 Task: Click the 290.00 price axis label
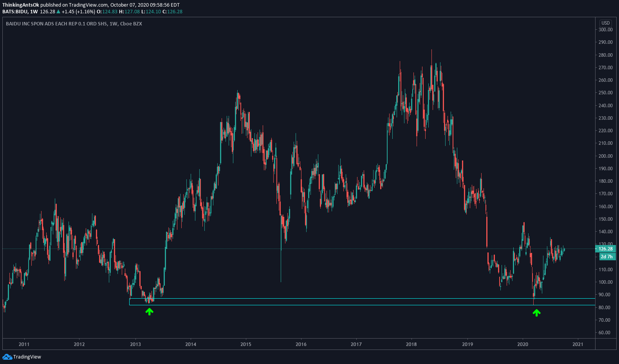pyautogui.click(x=606, y=42)
